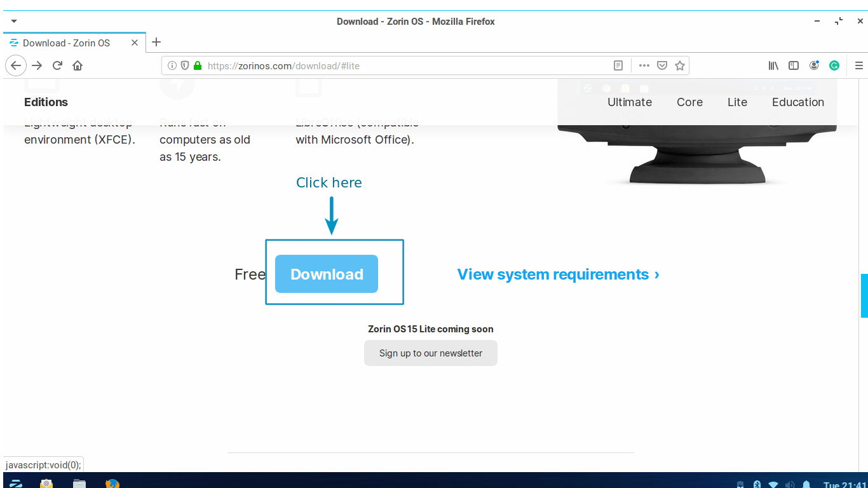This screenshot has width=868, height=488.
Task: Jump to the Core edition
Action: click(x=689, y=102)
